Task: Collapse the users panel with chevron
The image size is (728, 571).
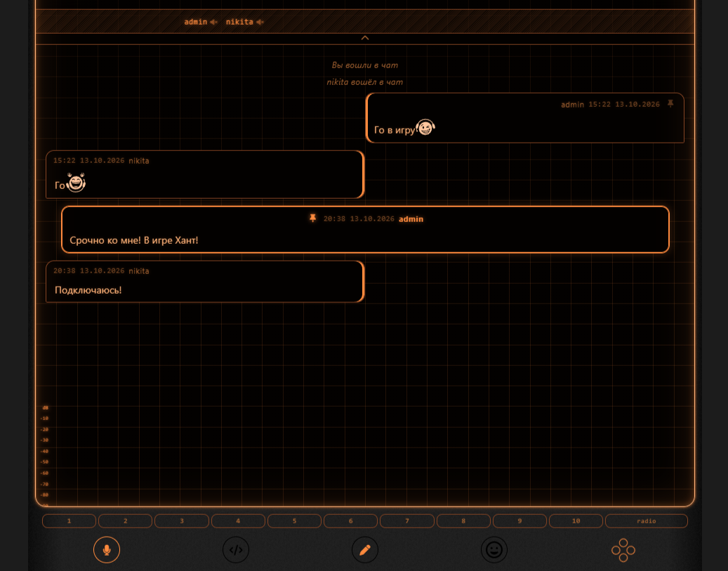Action: coord(365,38)
